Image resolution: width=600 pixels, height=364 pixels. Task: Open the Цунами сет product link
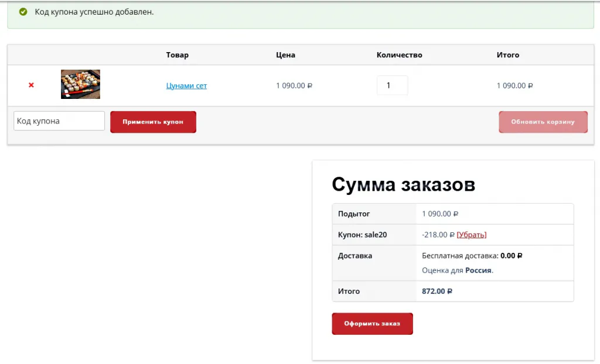(x=186, y=85)
